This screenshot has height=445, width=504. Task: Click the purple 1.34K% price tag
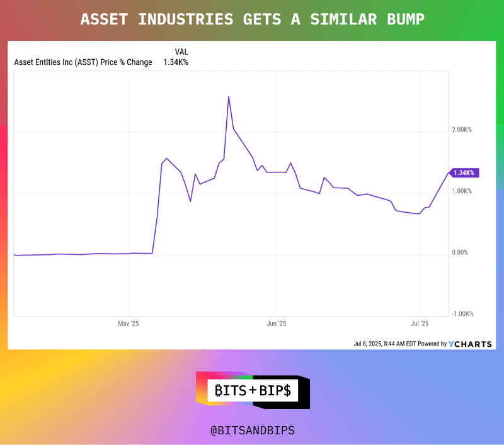[464, 172]
